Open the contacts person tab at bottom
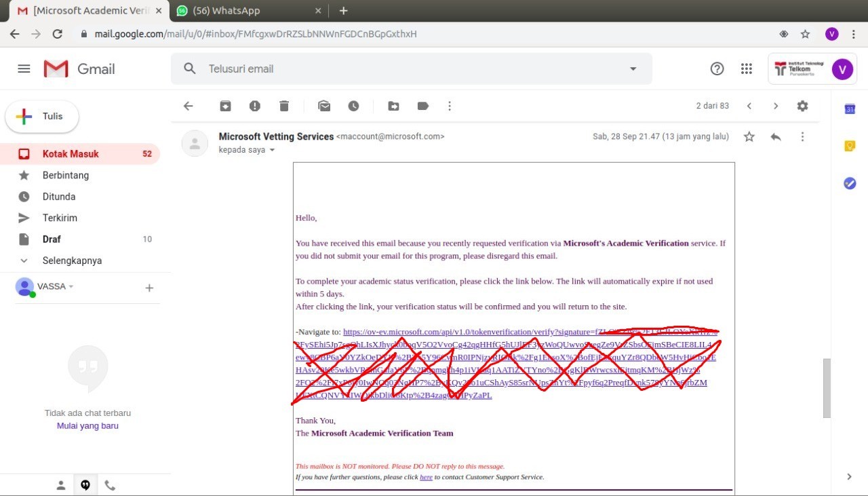Screen dimensions: 868x496 (61, 485)
